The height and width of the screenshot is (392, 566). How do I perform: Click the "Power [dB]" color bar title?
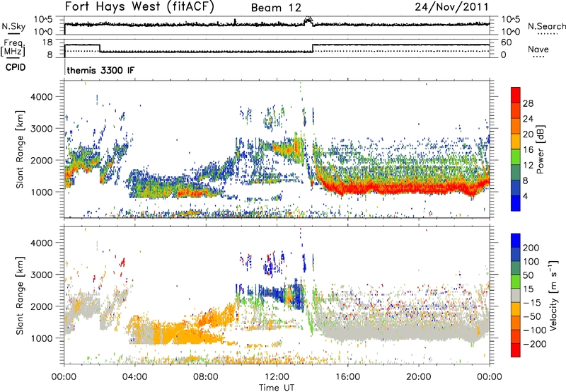(541, 149)
